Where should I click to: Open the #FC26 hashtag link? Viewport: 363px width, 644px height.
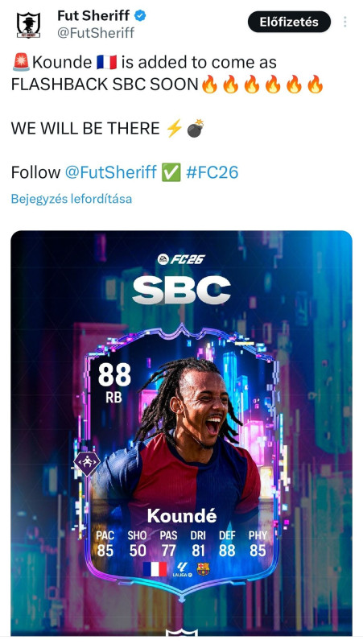[x=212, y=172]
